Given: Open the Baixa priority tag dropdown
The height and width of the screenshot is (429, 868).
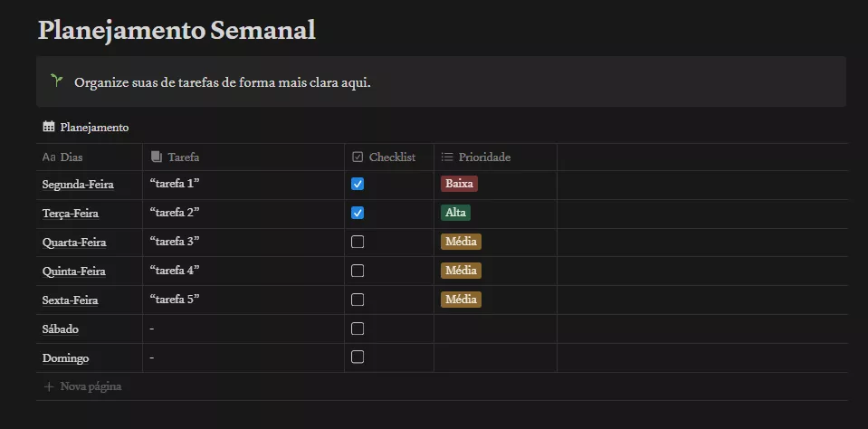Looking at the screenshot, I should pos(459,184).
